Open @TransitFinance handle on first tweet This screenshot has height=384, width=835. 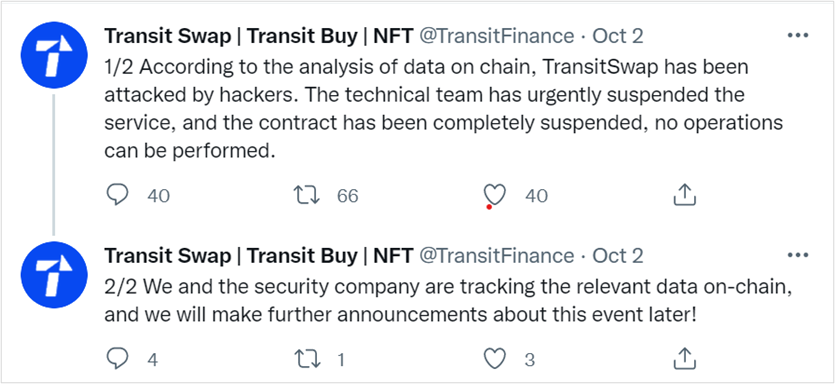pyautogui.click(x=497, y=36)
